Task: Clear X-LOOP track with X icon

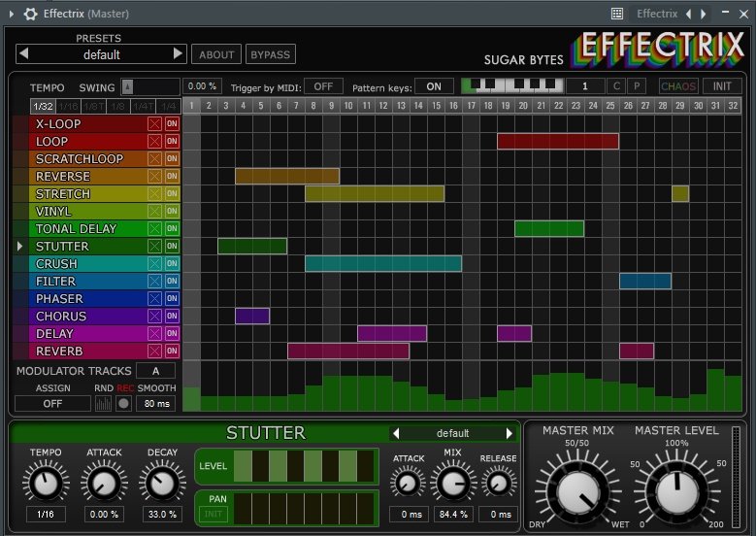Action: pos(154,124)
